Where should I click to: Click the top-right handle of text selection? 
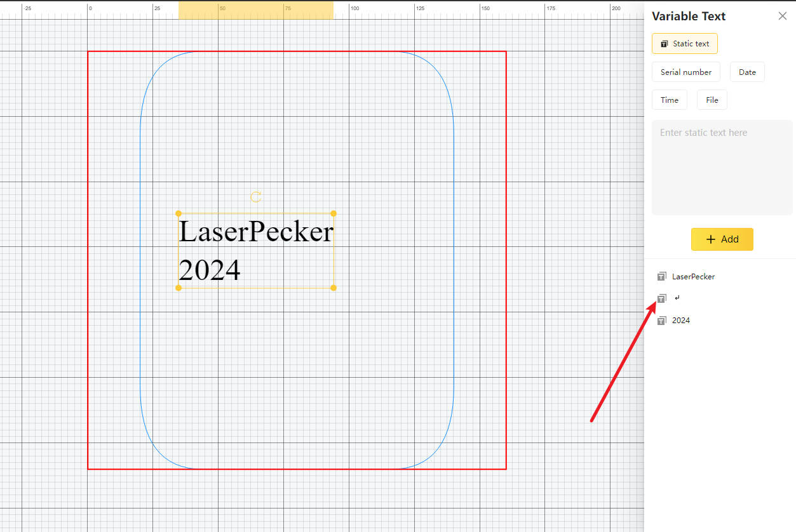point(334,213)
